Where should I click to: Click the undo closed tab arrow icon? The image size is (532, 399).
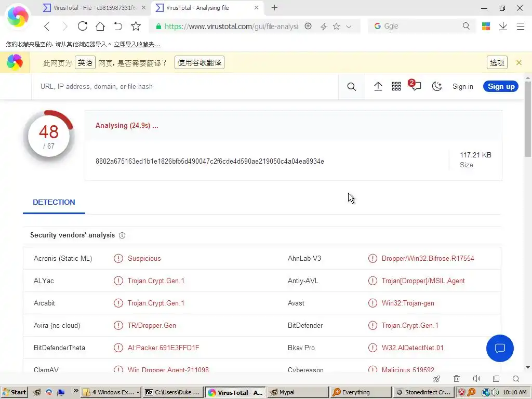point(118,26)
